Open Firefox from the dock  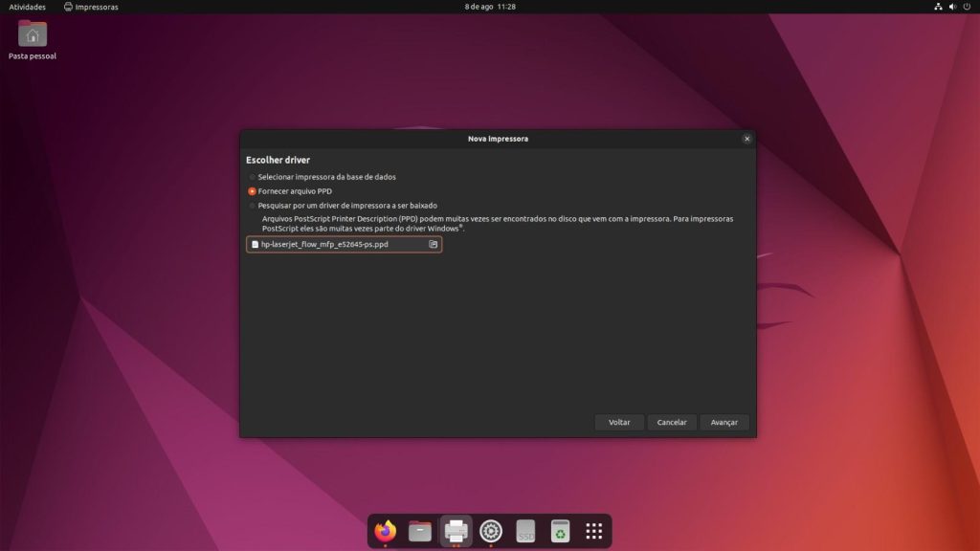pyautogui.click(x=386, y=531)
